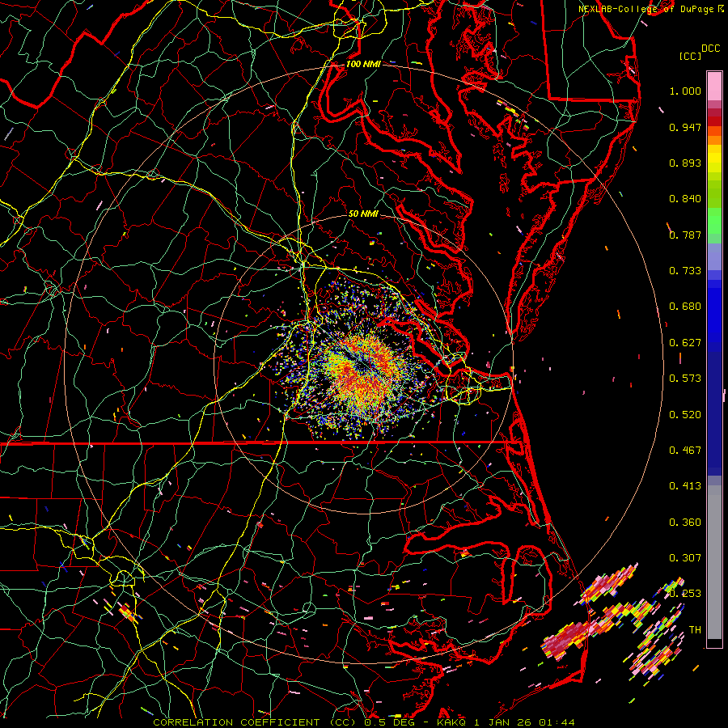This screenshot has width=728, height=728.
Task: Click the KAKQ radar site identifier
Action: pos(453,722)
